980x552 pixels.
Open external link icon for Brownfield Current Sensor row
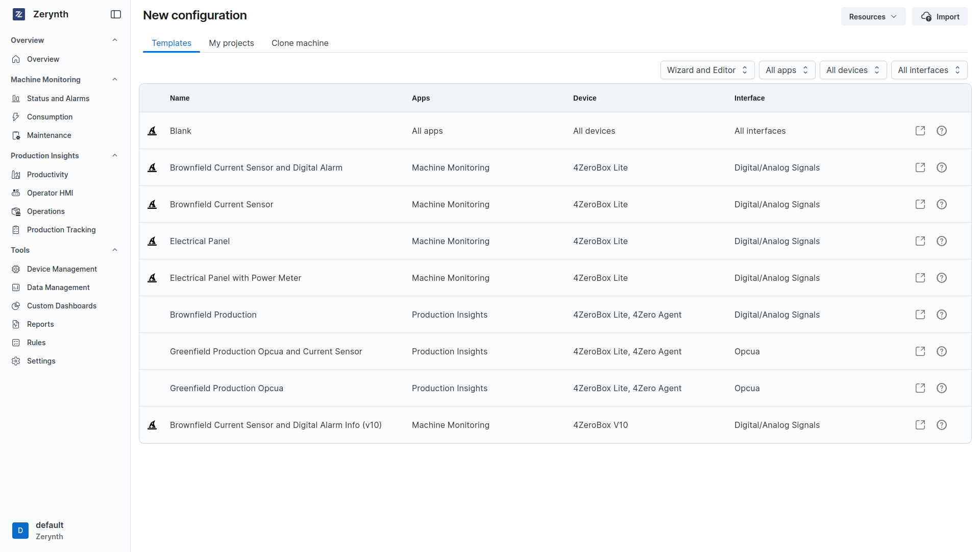920,204
